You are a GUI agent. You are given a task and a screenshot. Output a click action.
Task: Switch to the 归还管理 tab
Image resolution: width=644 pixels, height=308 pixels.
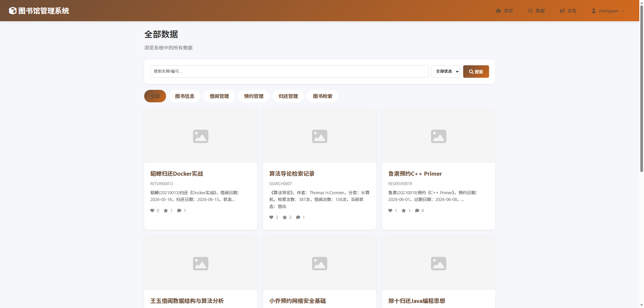tap(288, 96)
